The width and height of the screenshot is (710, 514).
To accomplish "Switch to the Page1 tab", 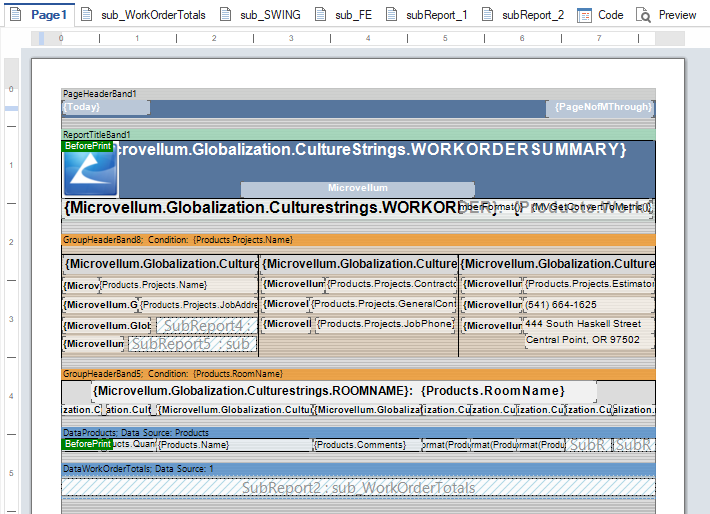I will [39, 14].
